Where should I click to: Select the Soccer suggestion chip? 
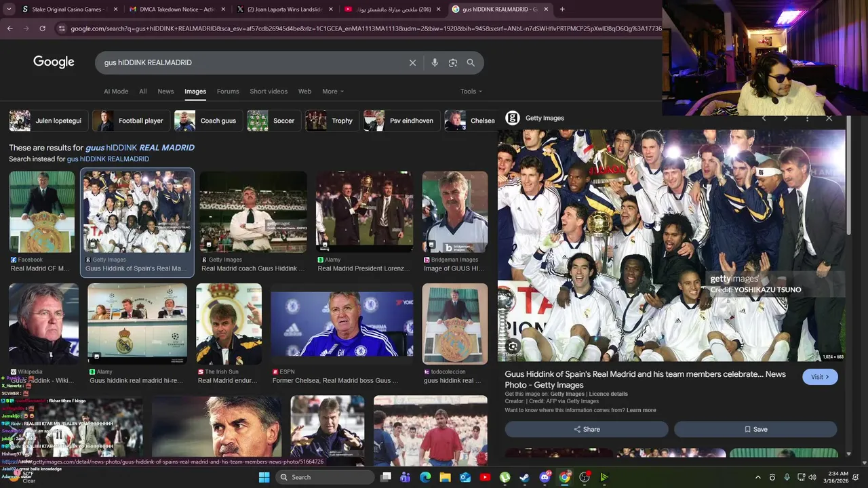click(x=273, y=121)
